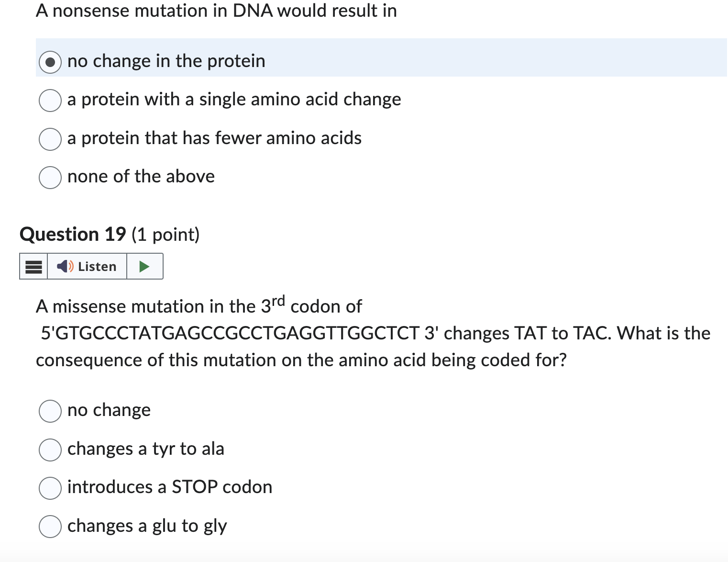Viewport: 728px width, 562px height.
Task: Click the nonsense mutation question prompt
Action: coord(215,11)
